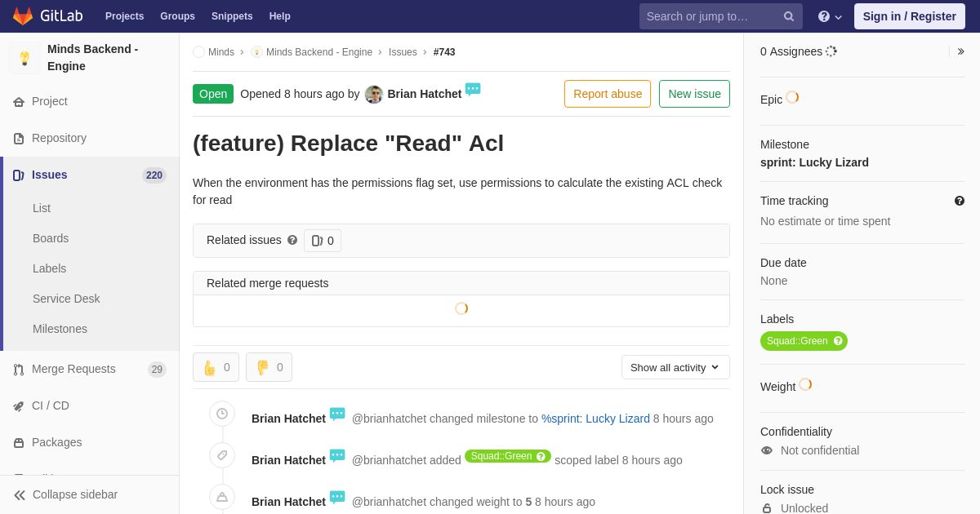Image resolution: width=980 pixels, height=514 pixels.
Task: Click the Merge Requests count badge 29
Action: pyautogui.click(x=157, y=370)
